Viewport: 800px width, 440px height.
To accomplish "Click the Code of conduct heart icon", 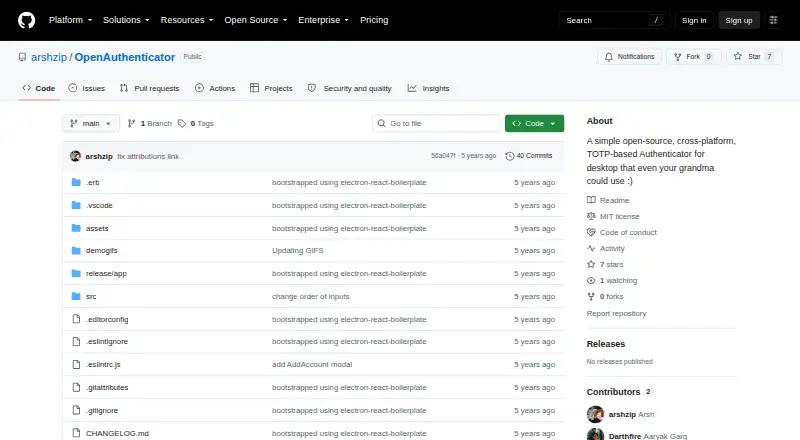I will (591, 232).
